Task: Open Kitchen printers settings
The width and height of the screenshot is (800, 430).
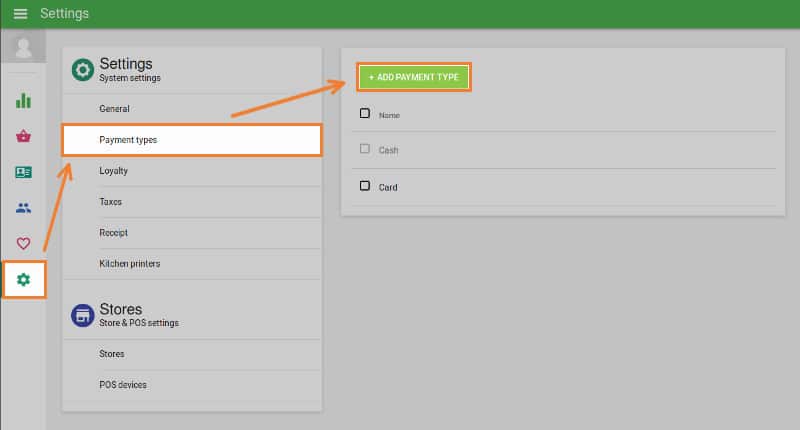Action: point(192,264)
